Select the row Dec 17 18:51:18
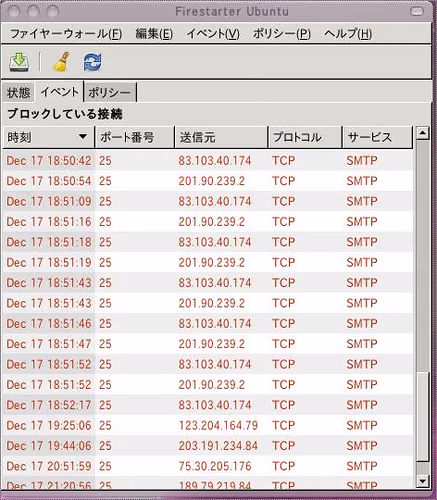437x500 pixels. click(x=208, y=242)
